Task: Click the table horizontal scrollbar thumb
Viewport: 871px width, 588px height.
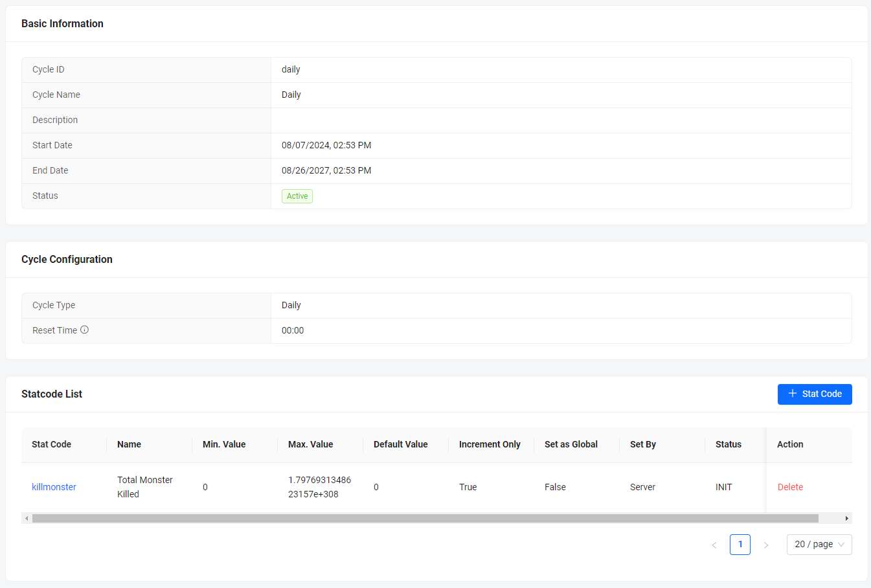Action: pos(425,518)
